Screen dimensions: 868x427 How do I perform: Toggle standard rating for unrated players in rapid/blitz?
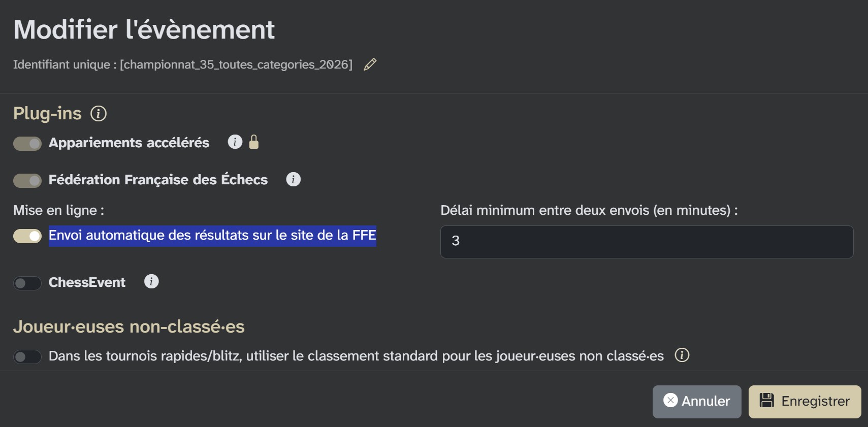coord(27,356)
